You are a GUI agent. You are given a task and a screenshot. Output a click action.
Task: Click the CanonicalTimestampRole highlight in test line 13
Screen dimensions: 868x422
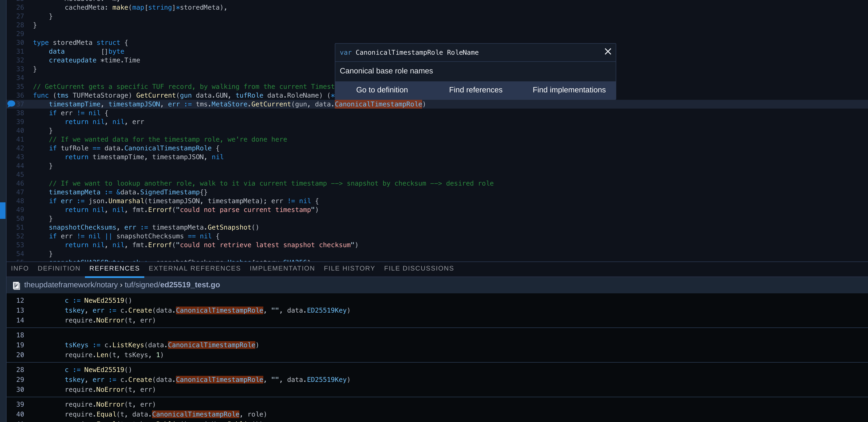click(219, 310)
